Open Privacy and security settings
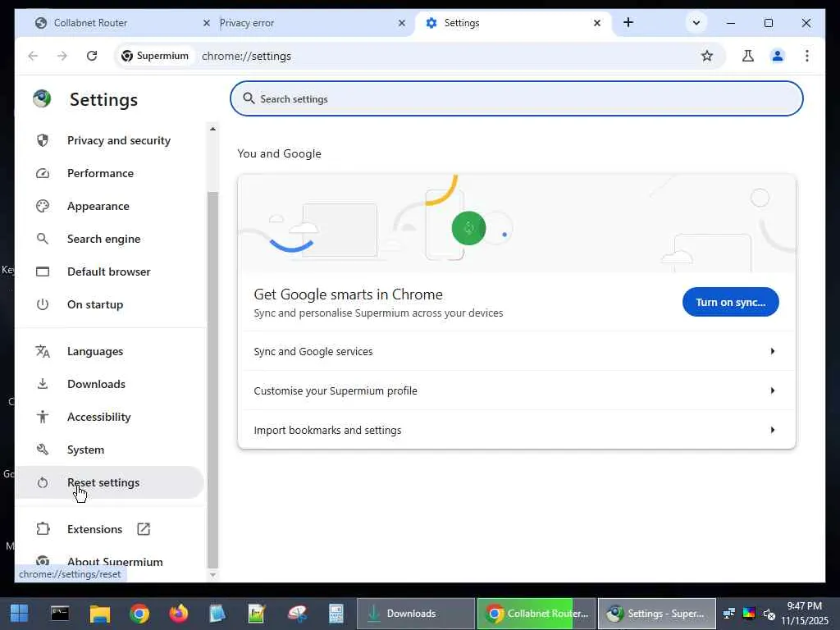This screenshot has height=630, width=840. click(111, 140)
